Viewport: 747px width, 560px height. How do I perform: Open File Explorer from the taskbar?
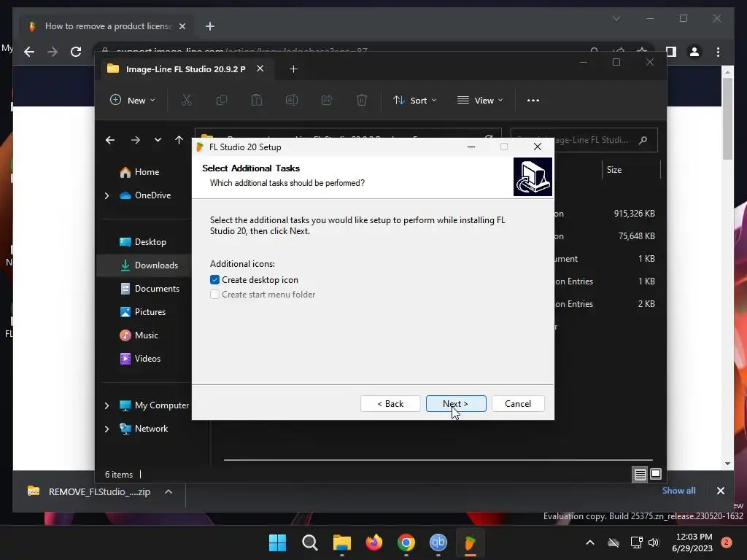[341, 542]
